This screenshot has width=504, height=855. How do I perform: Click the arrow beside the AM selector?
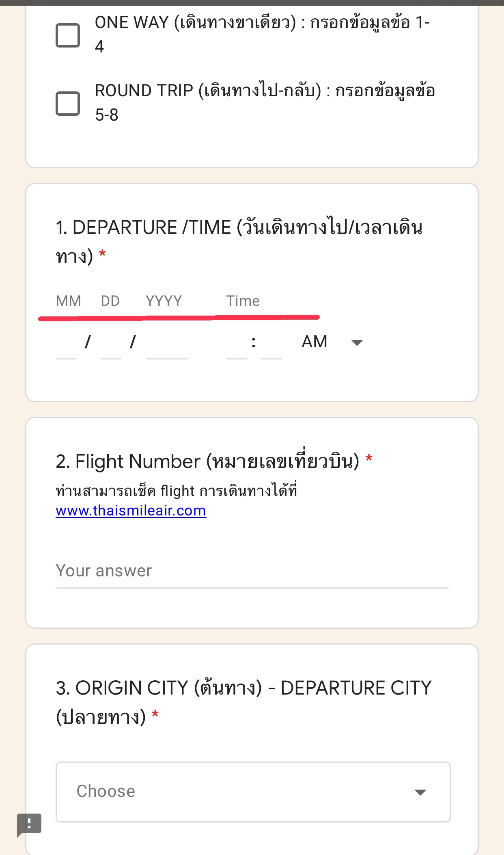(x=357, y=343)
